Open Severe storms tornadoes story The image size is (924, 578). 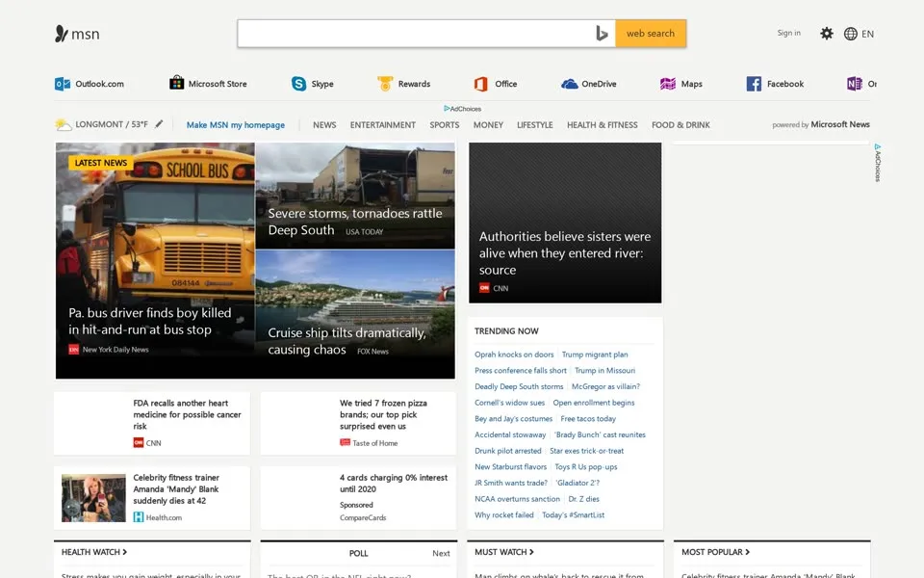coord(355,196)
